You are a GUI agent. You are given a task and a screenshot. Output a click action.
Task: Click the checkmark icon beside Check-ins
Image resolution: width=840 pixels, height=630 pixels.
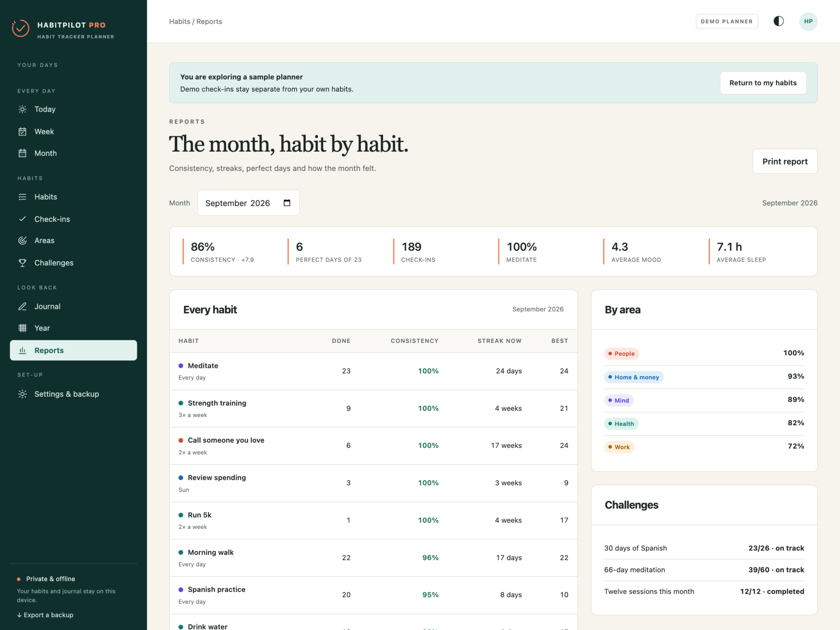(x=22, y=219)
